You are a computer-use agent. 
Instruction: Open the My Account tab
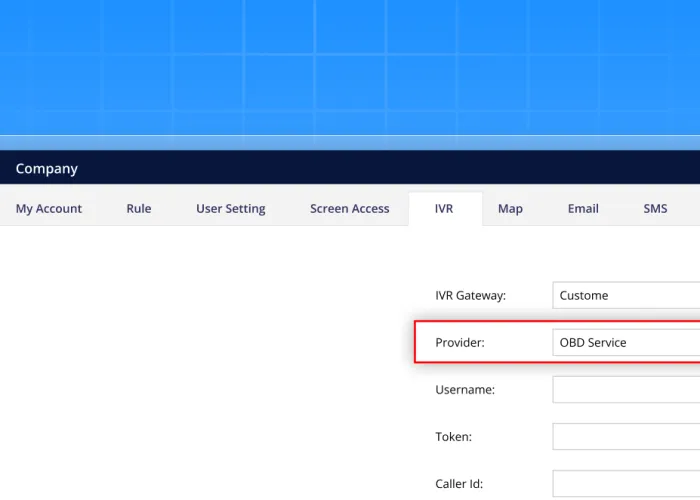click(x=49, y=209)
